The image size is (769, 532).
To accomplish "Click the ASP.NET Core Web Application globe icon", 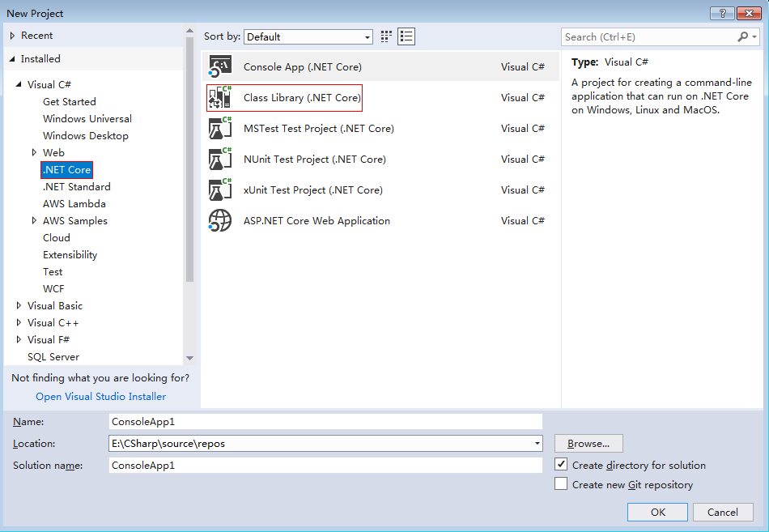I will click(x=220, y=220).
